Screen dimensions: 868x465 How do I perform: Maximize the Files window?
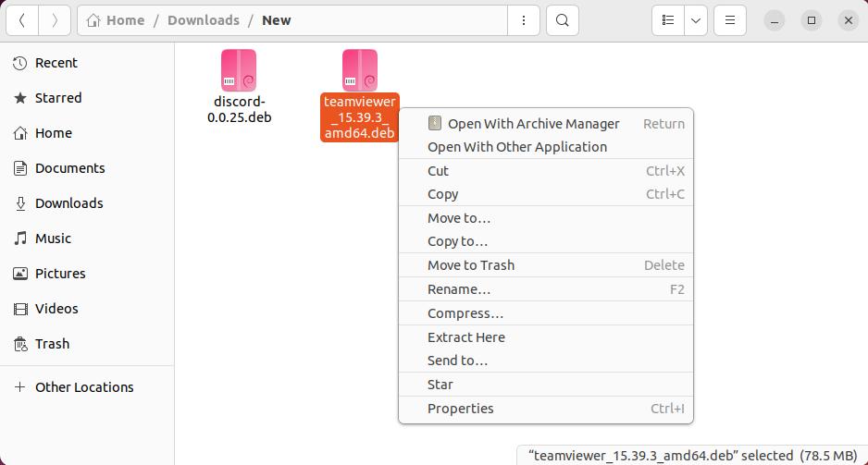click(812, 20)
